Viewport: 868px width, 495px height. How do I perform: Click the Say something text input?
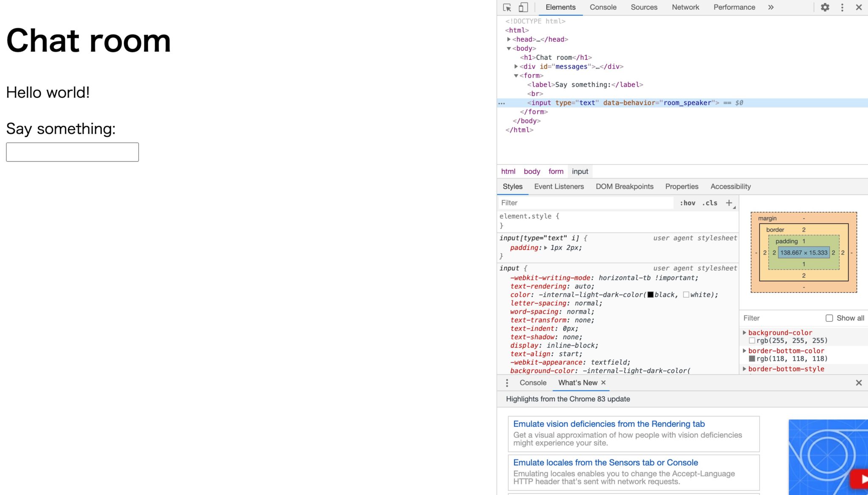pyautogui.click(x=72, y=152)
